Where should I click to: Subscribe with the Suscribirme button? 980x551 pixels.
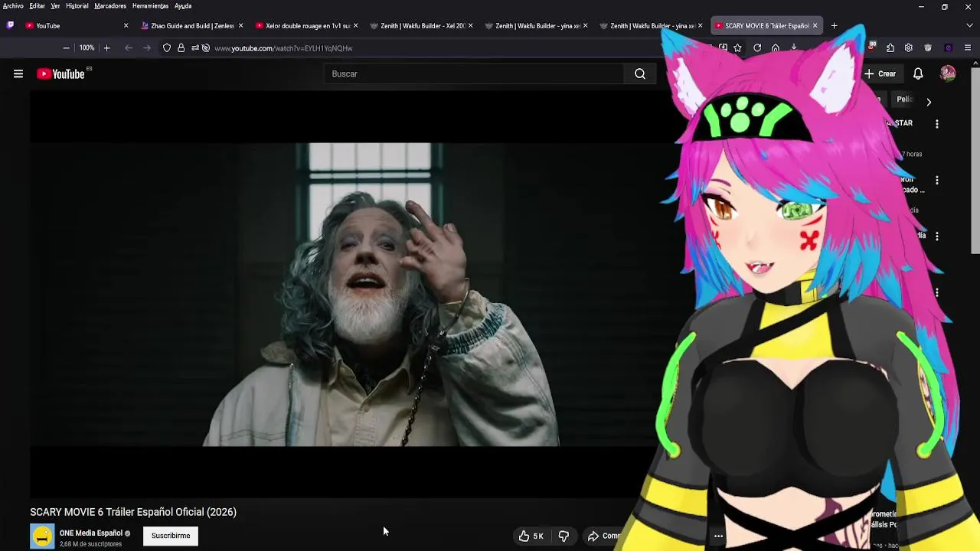tap(171, 536)
